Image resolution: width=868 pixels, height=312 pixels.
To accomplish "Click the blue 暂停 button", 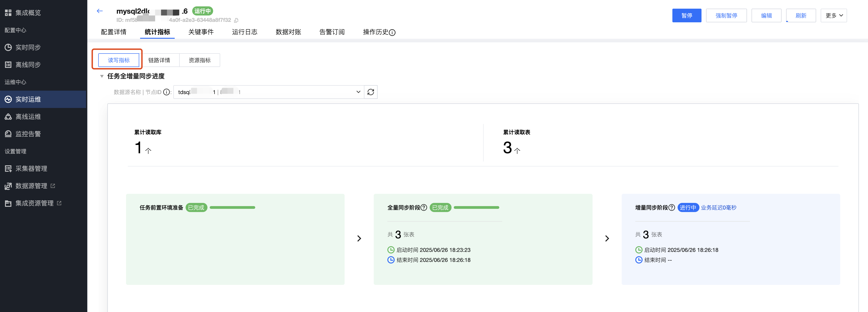I will (x=686, y=15).
